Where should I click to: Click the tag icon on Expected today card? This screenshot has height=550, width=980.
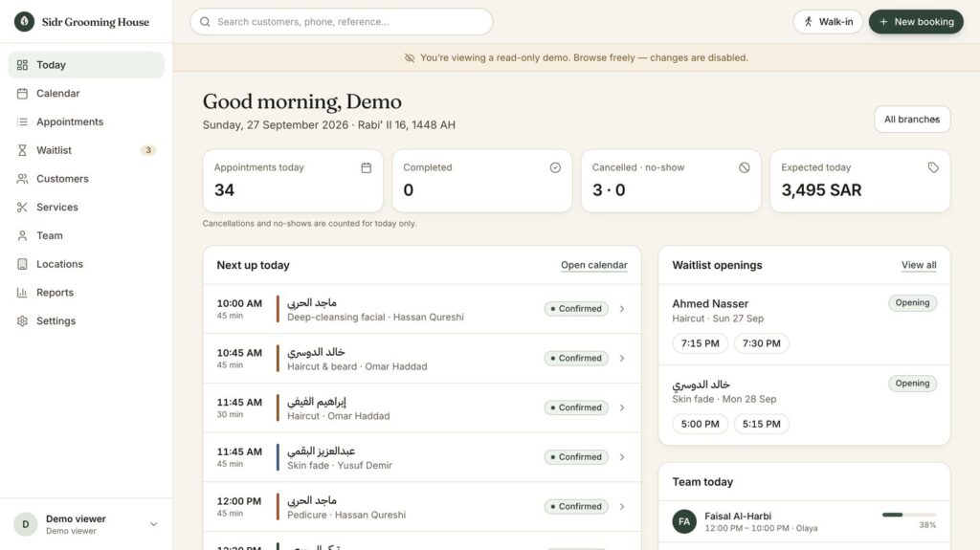point(933,167)
